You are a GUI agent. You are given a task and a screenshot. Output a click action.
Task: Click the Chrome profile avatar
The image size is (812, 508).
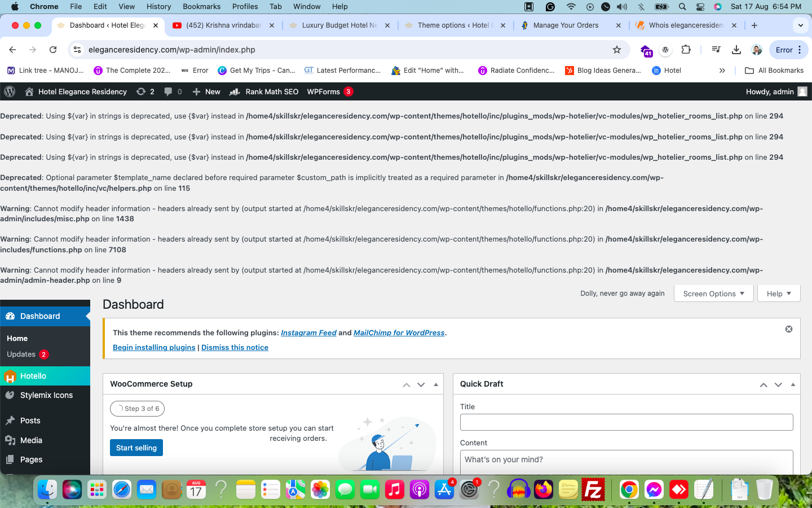click(757, 50)
